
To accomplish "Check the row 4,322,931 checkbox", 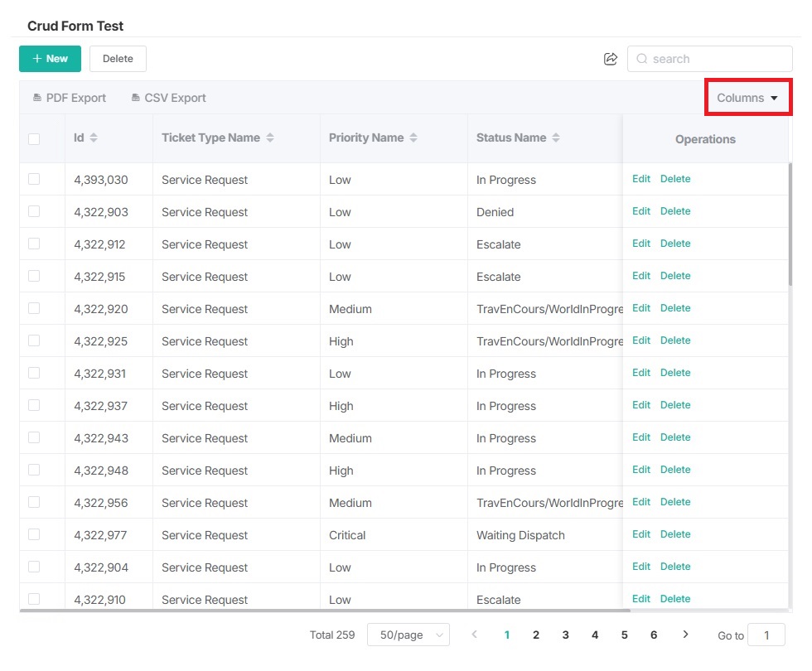I will tap(34, 373).
